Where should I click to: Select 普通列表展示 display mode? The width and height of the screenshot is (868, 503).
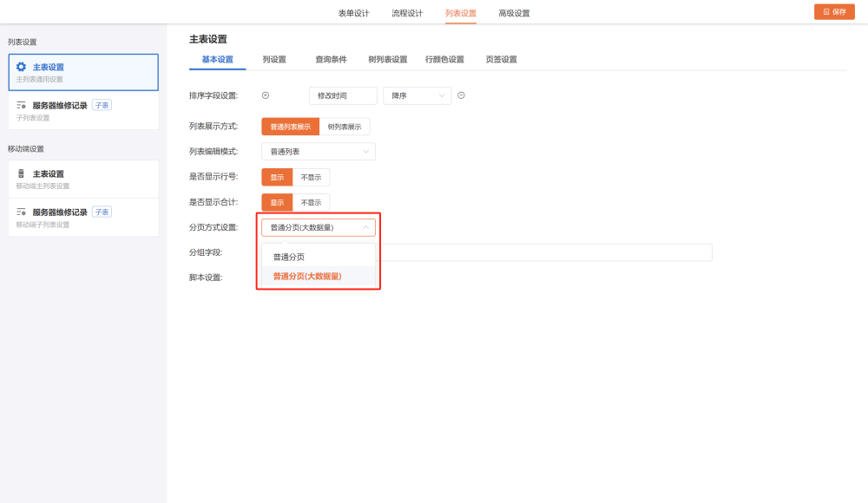coord(290,127)
